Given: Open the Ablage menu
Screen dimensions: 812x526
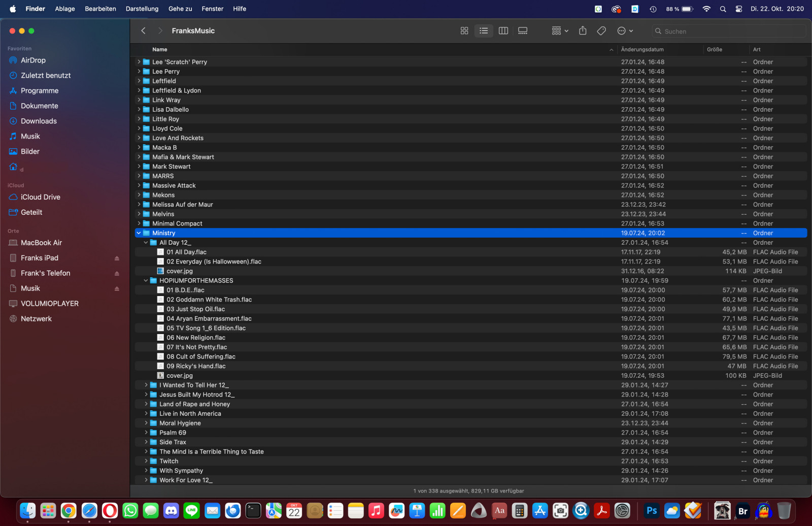Looking at the screenshot, I should pyautogui.click(x=65, y=9).
